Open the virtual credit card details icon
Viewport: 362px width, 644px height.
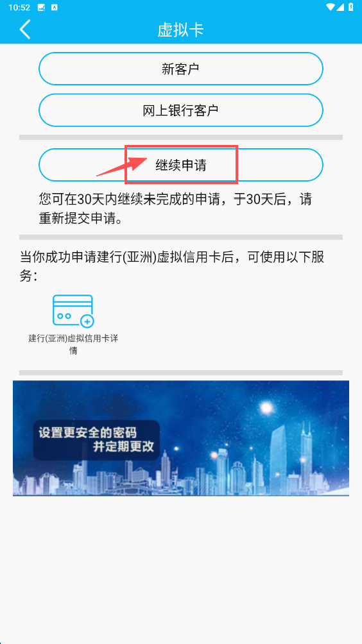tap(73, 311)
